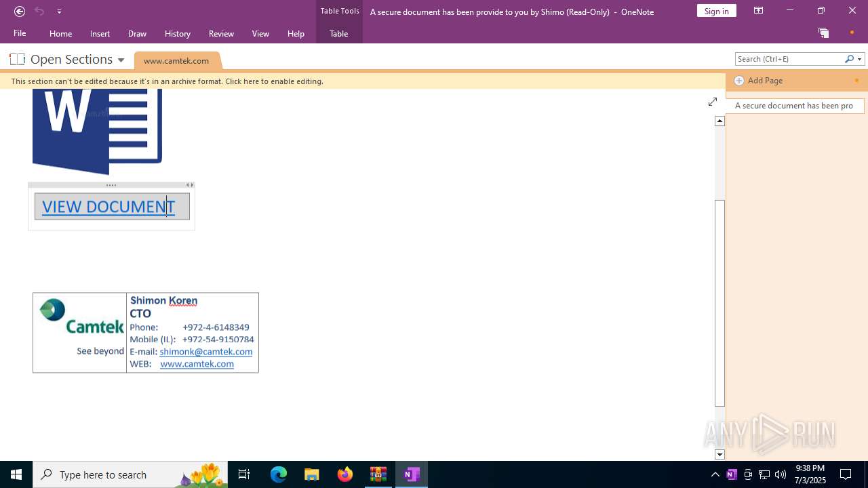This screenshot has width=868, height=488.
Task: Click archive-format notice to enable editing
Action: coord(167,81)
